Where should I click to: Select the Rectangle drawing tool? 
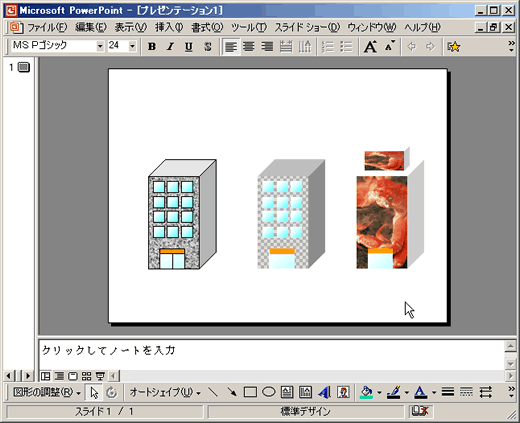tap(250, 392)
